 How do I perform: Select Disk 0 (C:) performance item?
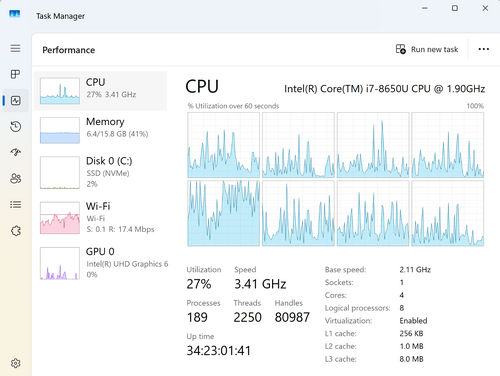[100, 172]
